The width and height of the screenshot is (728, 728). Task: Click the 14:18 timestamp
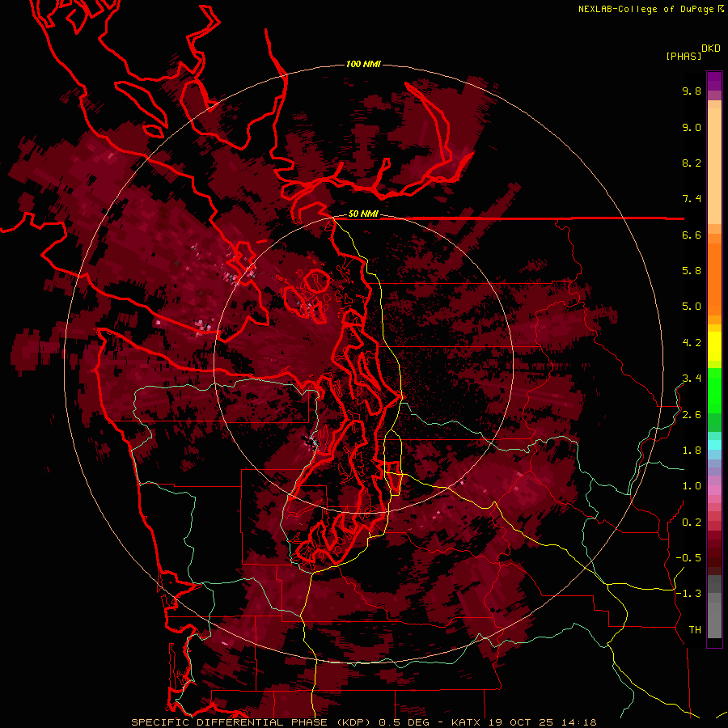(x=578, y=722)
